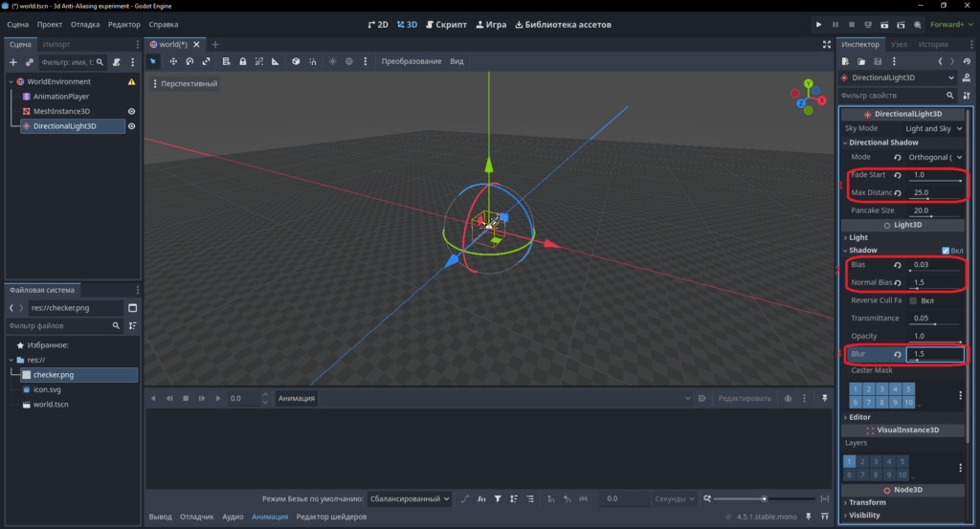This screenshot has width=980, height=529.
Task: Select the Scale mode tool in 3D toolbar
Action: click(207, 61)
